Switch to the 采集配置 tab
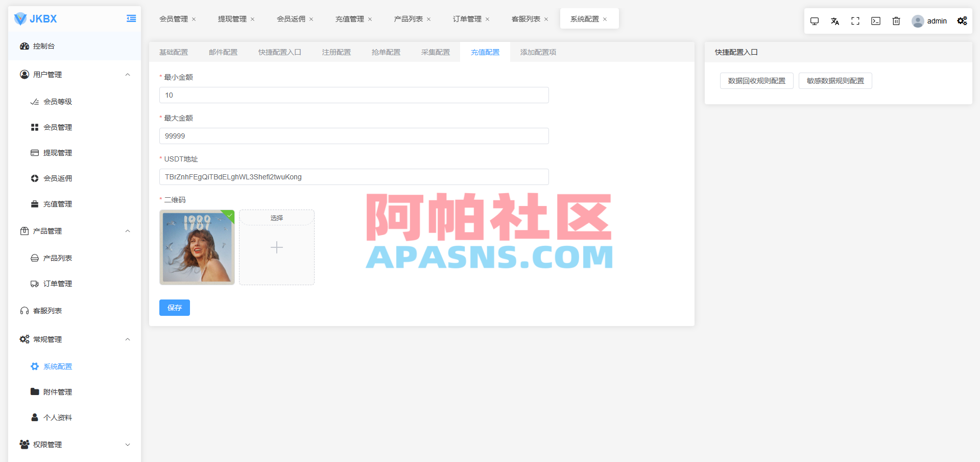This screenshot has width=980, height=462. pos(436,52)
